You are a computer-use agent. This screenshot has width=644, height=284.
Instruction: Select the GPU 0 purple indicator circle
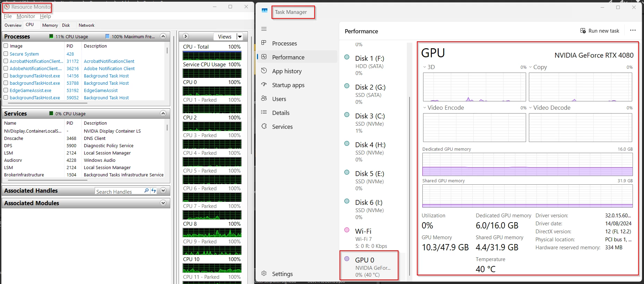pos(347,259)
